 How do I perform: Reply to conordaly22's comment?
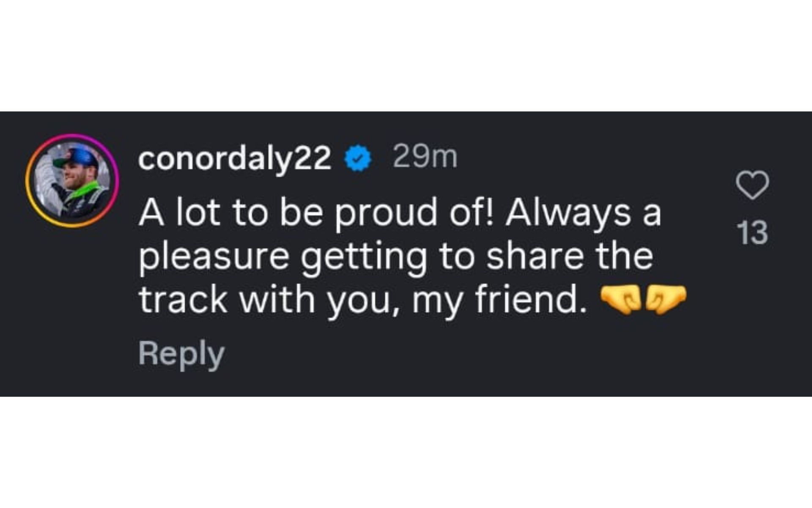(x=182, y=353)
